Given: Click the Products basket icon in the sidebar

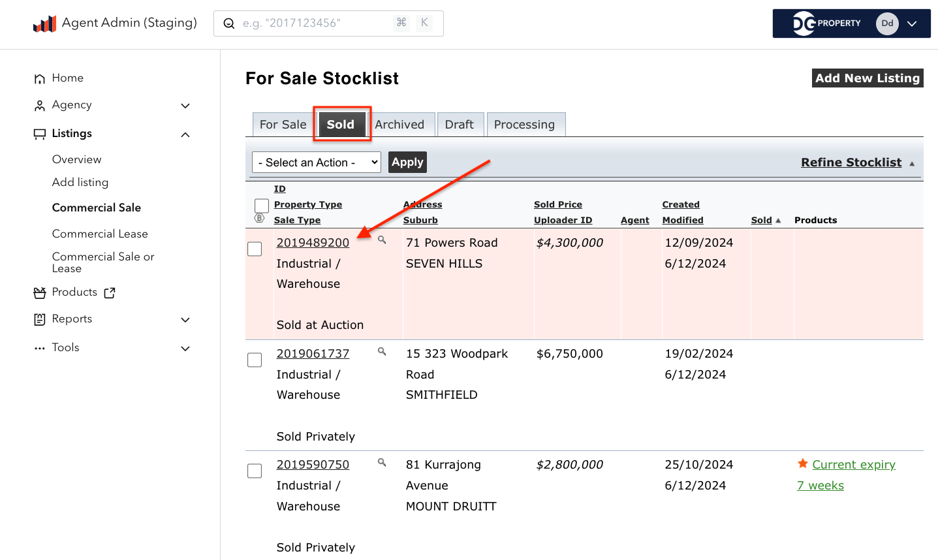Looking at the screenshot, I should [40, 293].
